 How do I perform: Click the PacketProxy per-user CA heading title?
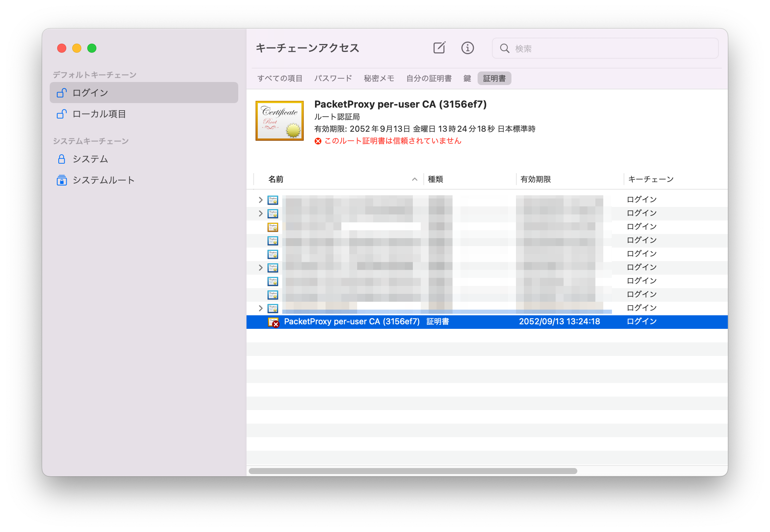[x=400, y=104]
